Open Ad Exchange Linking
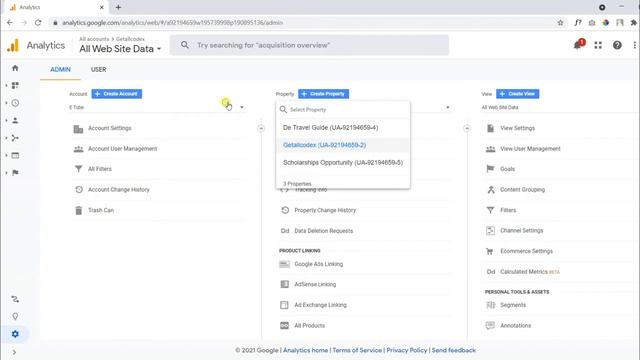Screen dimensions: 640x360 320,305
